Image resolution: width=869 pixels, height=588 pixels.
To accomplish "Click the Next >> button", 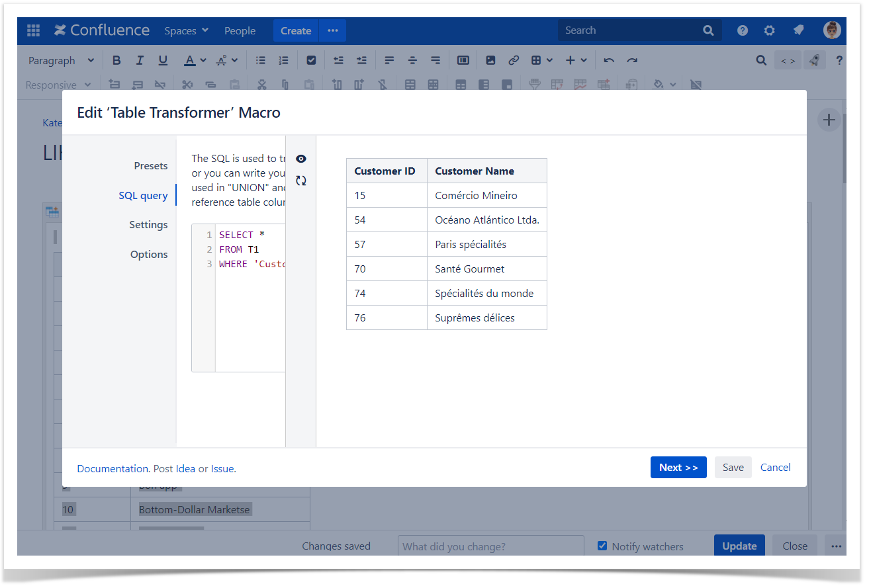I will (678, 467).
